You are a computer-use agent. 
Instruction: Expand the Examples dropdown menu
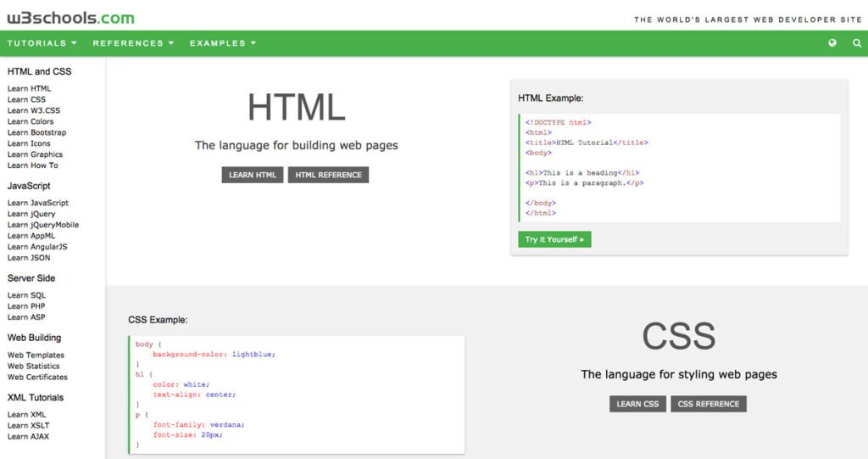coord(223,42)
